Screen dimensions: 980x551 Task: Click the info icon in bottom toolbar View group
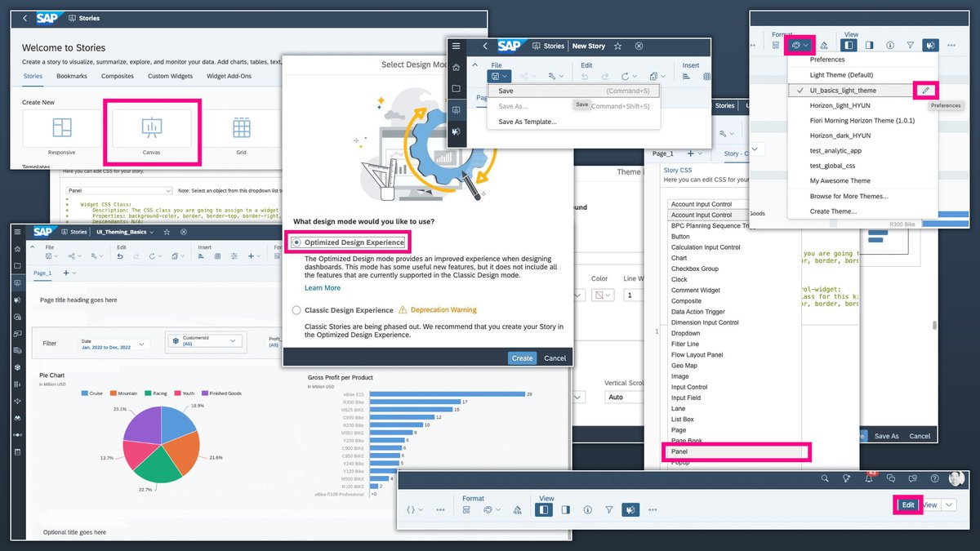coord(588,509)
